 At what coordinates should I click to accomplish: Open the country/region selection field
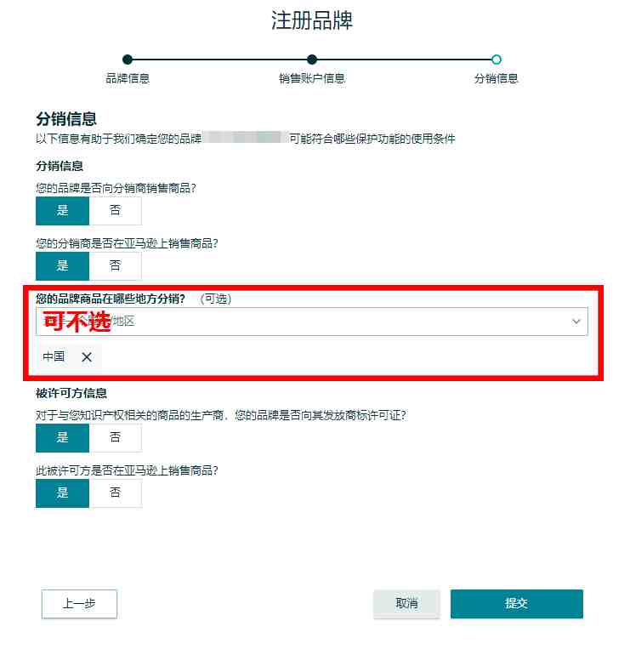(312, 322)
